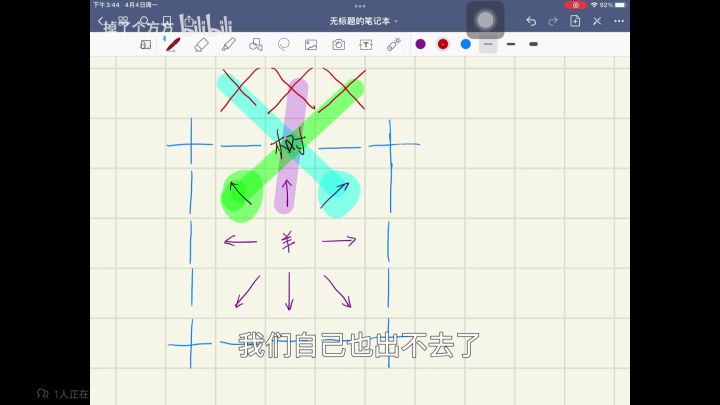This screenshot has height=405, width=720.
Task: Insert an image with the picture tool
Action: [x=311, y=45]
